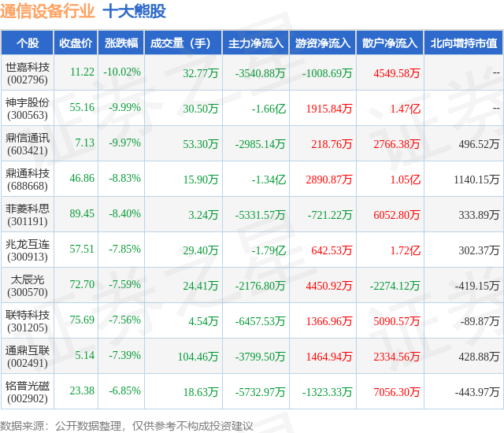Select stock 菲菱科思 (301191)
This screenshot has height=433, width=504.
[28, 215]
